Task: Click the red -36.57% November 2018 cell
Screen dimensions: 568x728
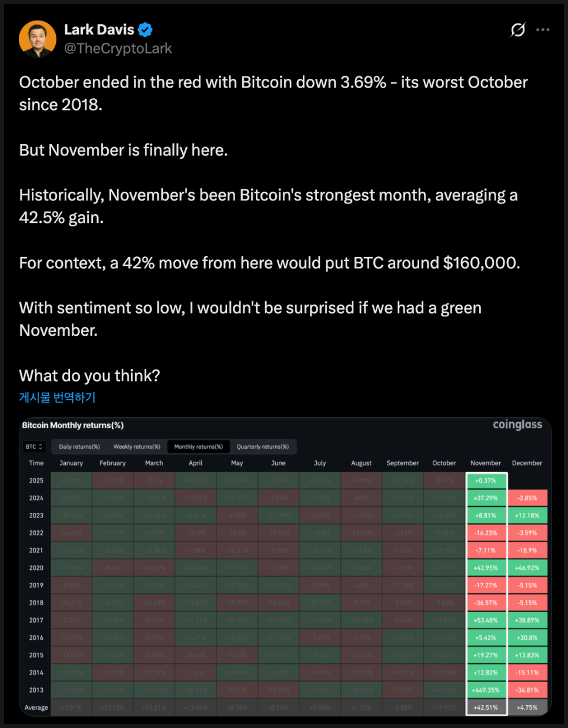Action: pyautogui.click(x=486, y=603)
